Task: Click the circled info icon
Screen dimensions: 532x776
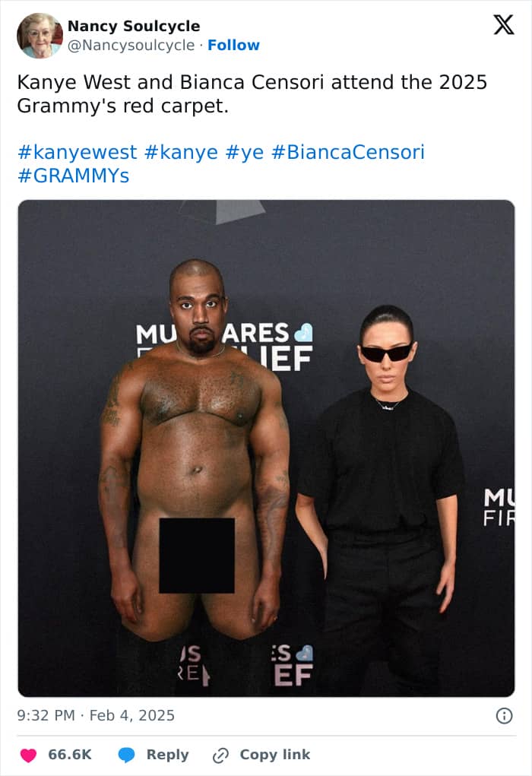Action: point(504,716)
